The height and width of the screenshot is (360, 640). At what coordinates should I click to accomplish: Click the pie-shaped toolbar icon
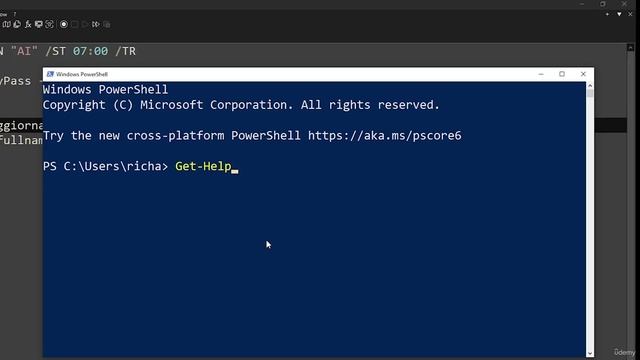17,24
